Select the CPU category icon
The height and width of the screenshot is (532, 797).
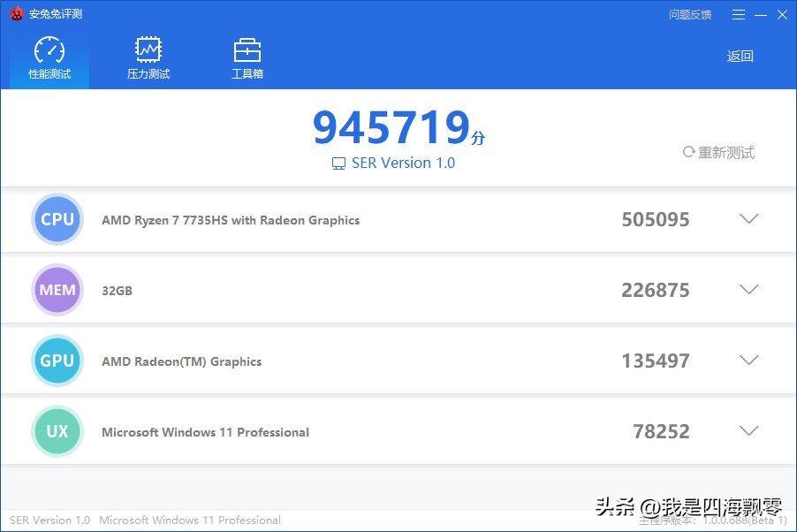(x=57, y=219)
